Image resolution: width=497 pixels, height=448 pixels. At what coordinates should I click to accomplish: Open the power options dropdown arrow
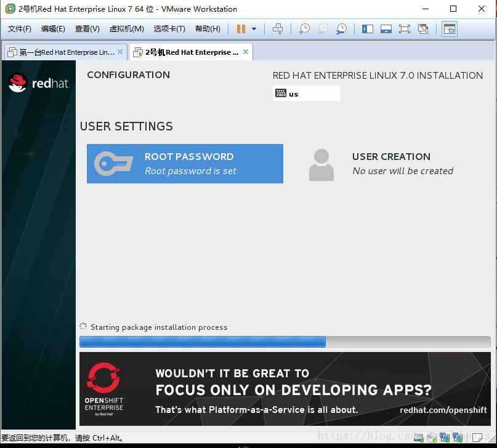tap(254, 29)
